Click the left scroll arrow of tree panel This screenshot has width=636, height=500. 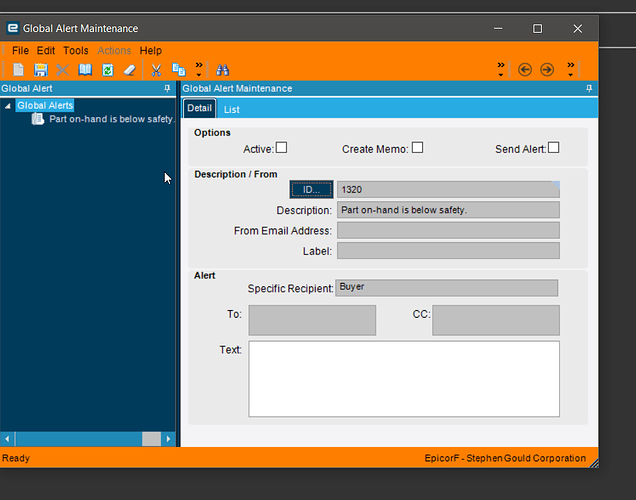(x=7, y=439)
